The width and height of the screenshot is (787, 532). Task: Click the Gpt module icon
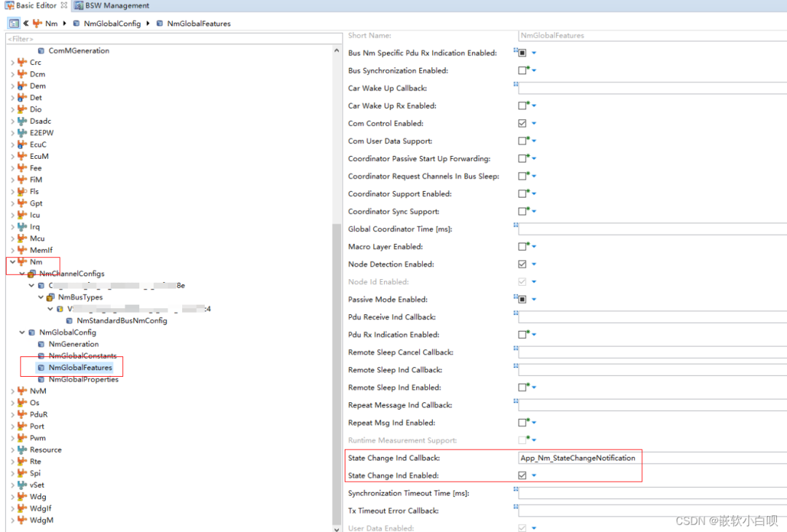point(22,203)
